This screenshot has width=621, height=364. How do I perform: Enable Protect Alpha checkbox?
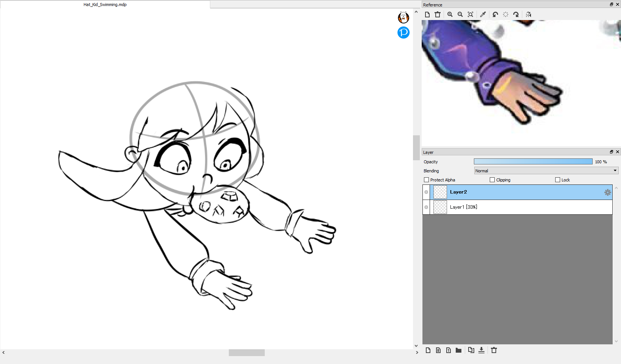[427, 180]
